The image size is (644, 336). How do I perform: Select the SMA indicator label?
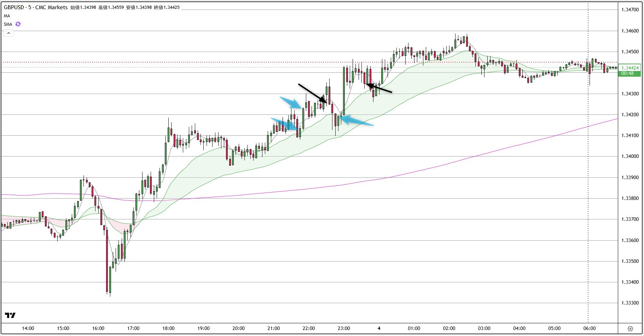(8, 24)
